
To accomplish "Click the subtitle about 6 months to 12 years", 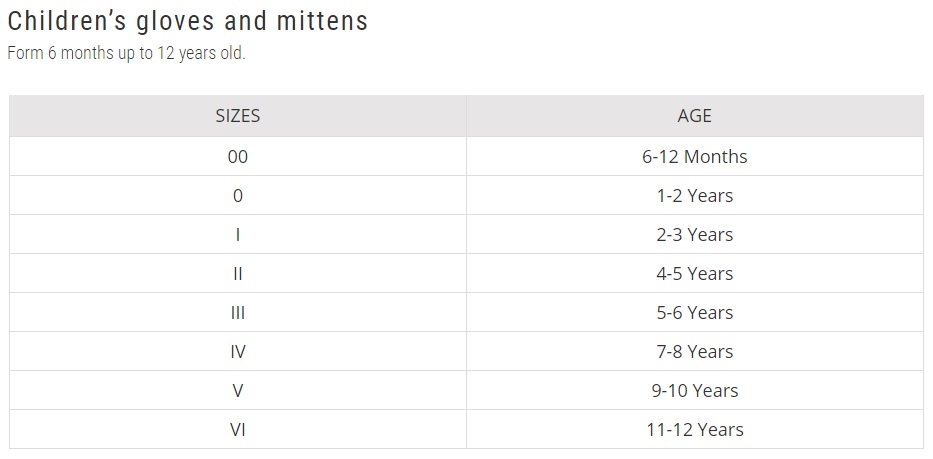I will point(126,53).
